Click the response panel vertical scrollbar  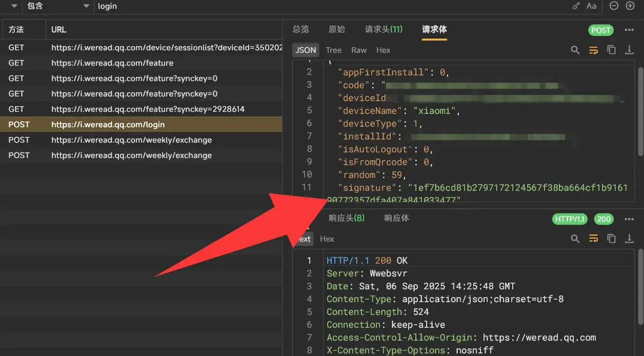tap(640, 287)
